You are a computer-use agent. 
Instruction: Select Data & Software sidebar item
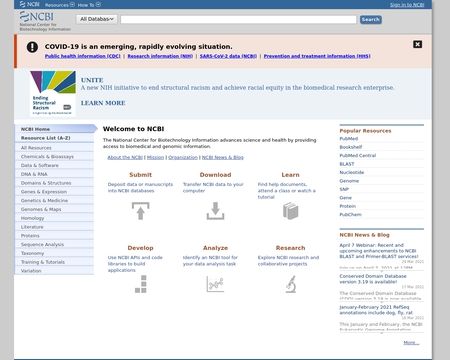54,165
